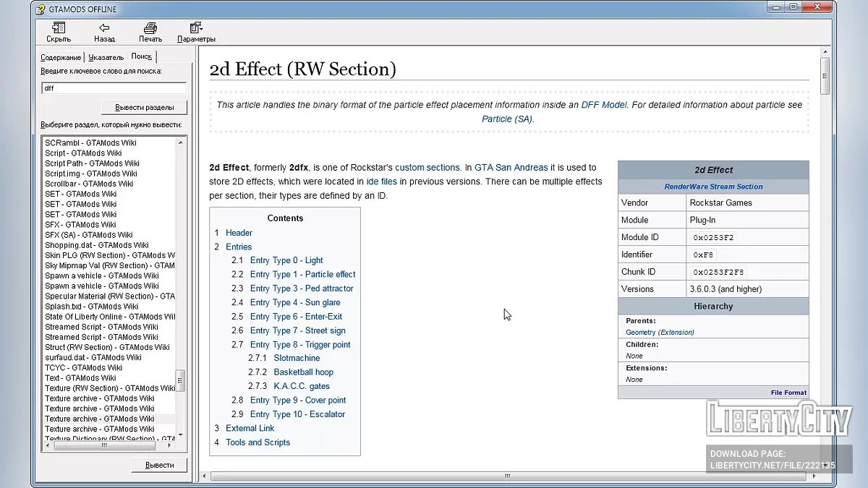This screenshot has height=488, width=868.
Task: Click the Печать (Print) printer icon
Action: (x=150, y=28)
